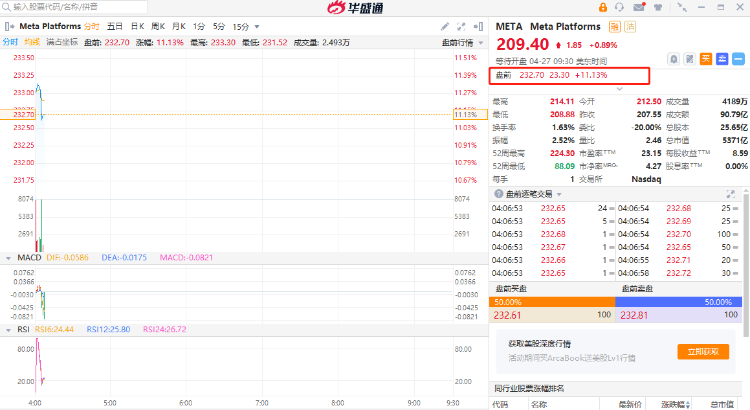Select the 月K chart tab

pos(178,26)
